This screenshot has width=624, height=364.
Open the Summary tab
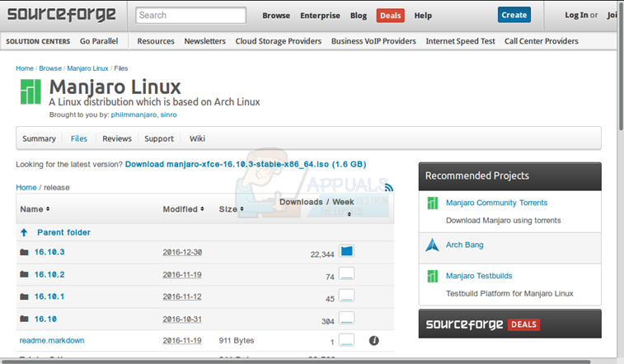point(39,138)
